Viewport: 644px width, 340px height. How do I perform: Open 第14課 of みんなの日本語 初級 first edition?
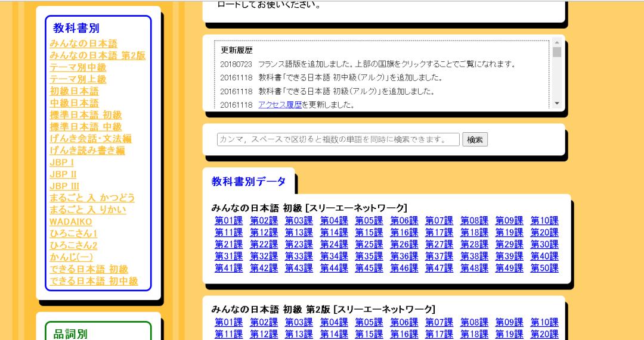click(x=334, y=233)
